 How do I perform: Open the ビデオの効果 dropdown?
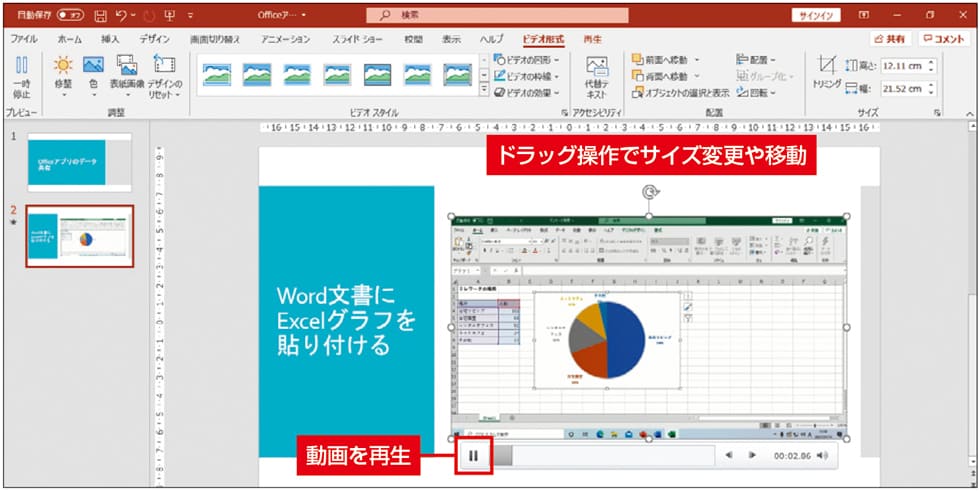527,93
